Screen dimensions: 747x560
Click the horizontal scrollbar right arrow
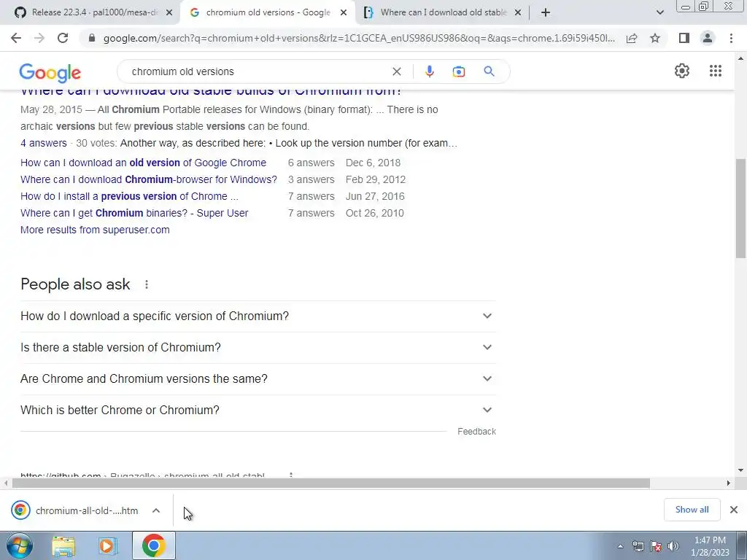[x=729, y=483]
